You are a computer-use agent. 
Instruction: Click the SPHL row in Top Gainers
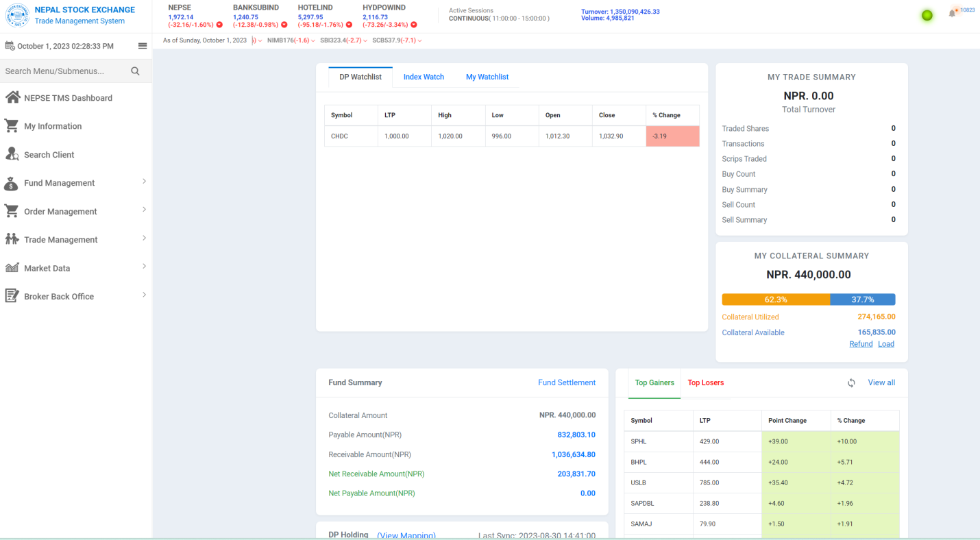click(761, 441)
